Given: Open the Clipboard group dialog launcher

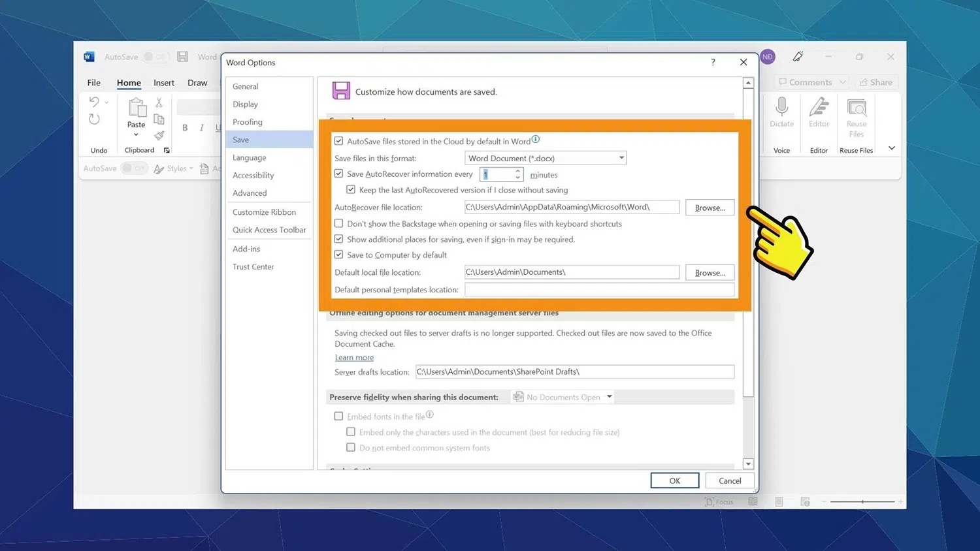Looking at the screenshot, I should click(167, 150).
